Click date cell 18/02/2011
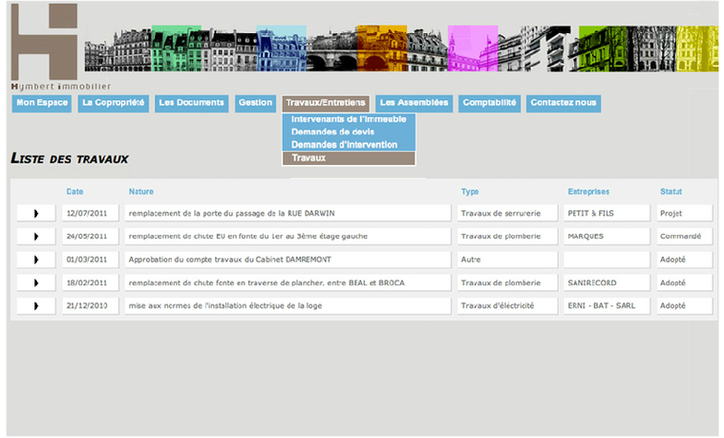Screen dimensions: 724x438 [x=90, y=282]
